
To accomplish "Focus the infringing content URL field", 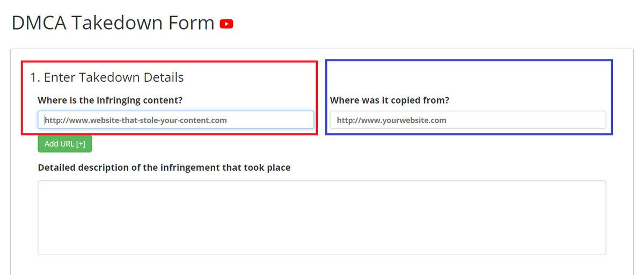I will (x=175, y=120).
